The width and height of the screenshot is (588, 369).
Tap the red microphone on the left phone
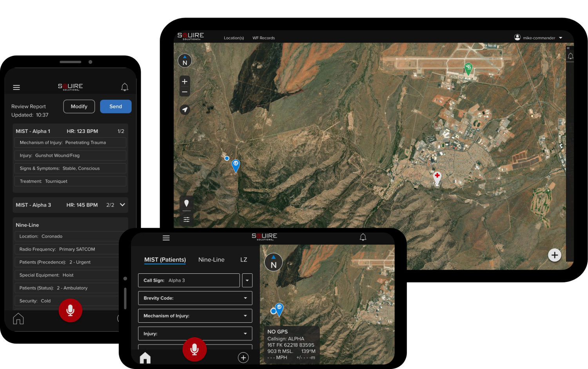[x=70, y=310]
